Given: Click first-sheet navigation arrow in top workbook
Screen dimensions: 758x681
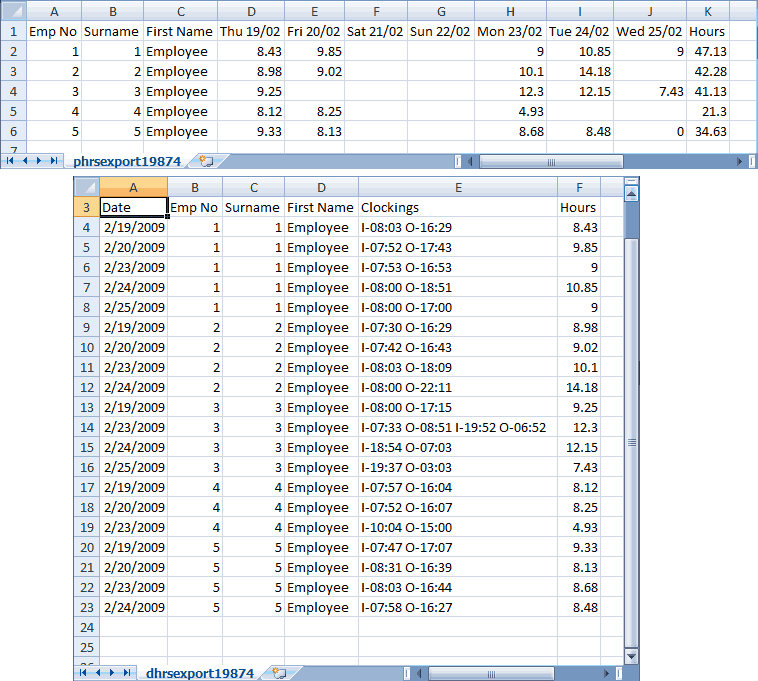Looking at the screenshot, I should pyautogui.click(x=11, y=161).
